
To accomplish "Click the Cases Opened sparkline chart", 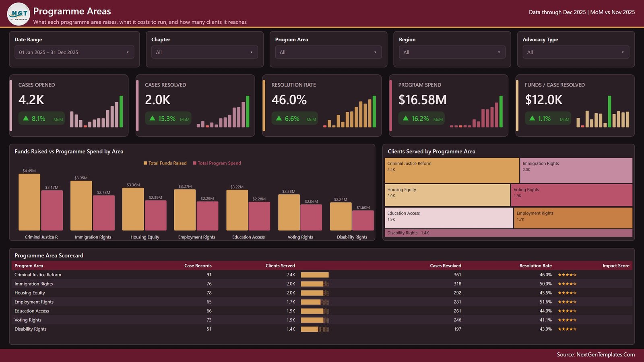I will tap(97, 111).
